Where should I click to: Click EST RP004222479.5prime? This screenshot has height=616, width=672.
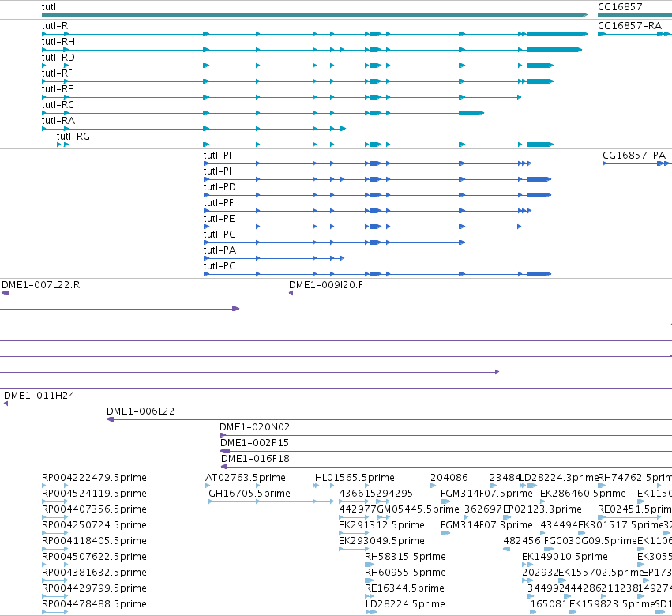(94, 478)
